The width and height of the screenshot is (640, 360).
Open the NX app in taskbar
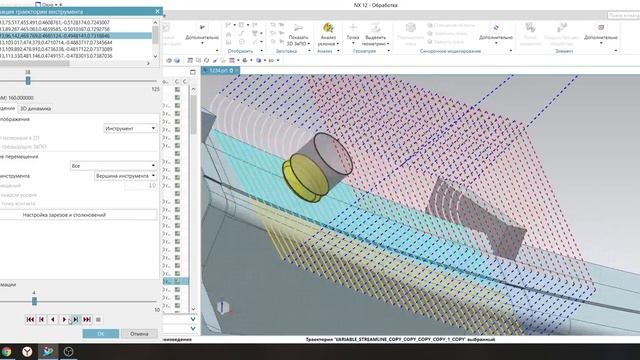(x=48, y=351)
